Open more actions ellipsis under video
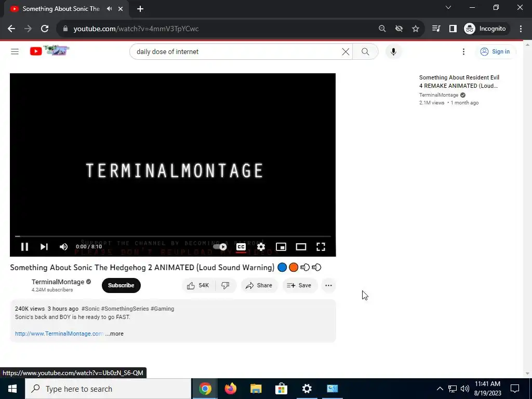 (328, 285)
